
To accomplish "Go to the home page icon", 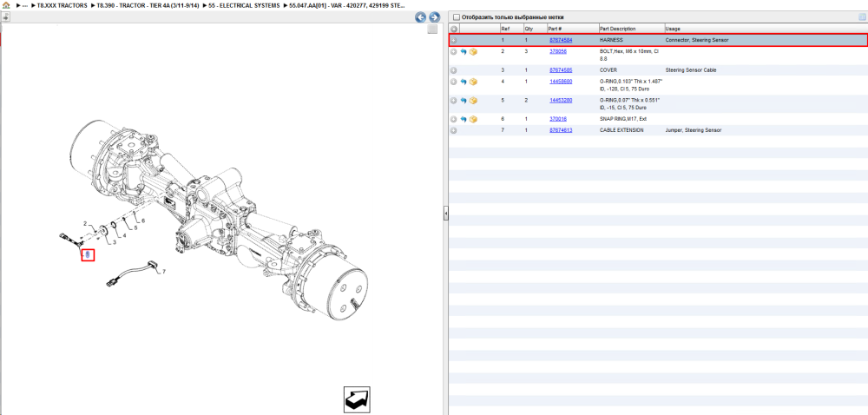I will pos(6,5).
